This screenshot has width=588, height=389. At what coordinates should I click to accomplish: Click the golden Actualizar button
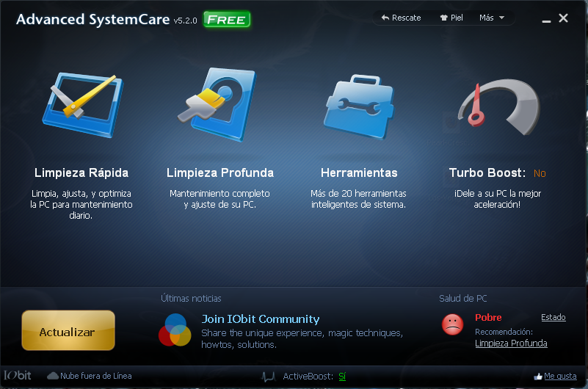pos(68,330)
